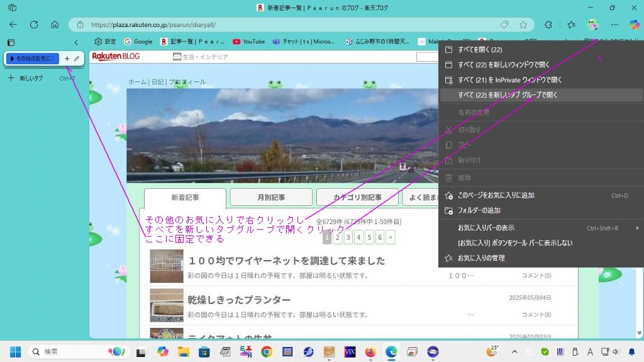Click the 乾燥しきったプランター article link
Viewport: 644px width, 362px height.
239,300
